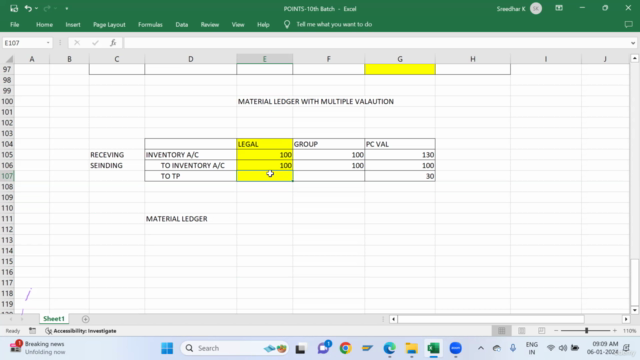Select column G header

pyautogui.click(x=400, y=59)
